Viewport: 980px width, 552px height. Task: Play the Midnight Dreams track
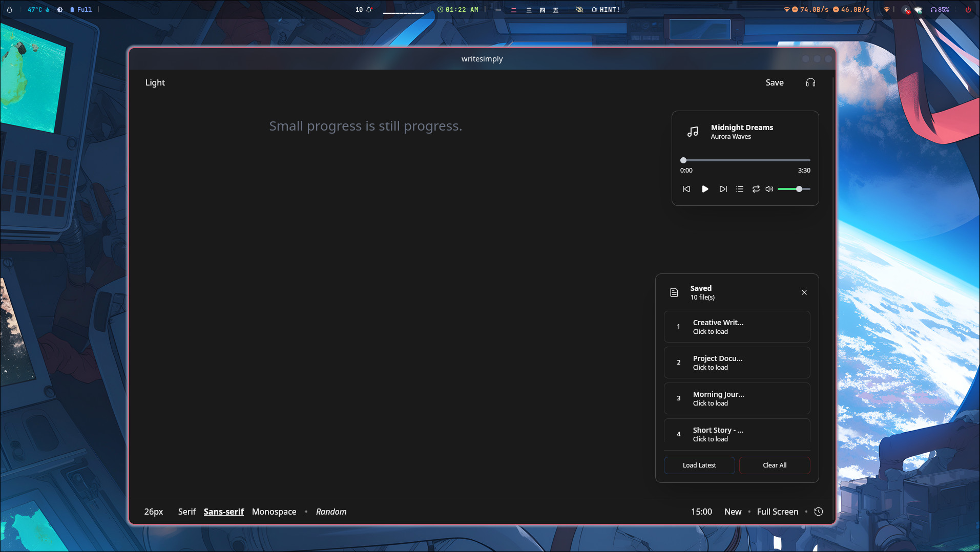[x=705, y=189]
